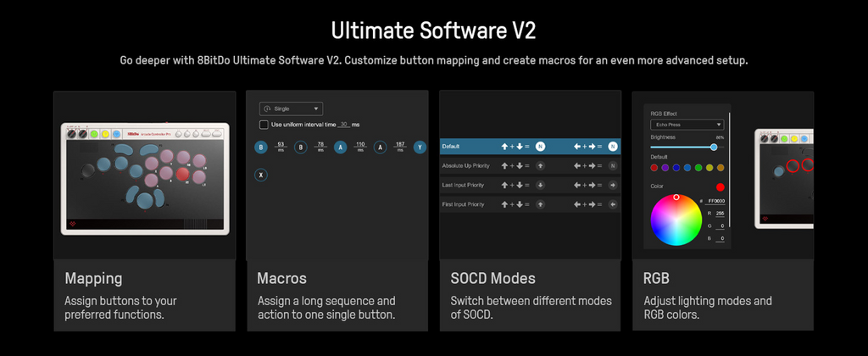This screenshot has height=356, width=868.
Task: Pick the green default color swatch
Action: pyautogui.click(x=698, y=168)
